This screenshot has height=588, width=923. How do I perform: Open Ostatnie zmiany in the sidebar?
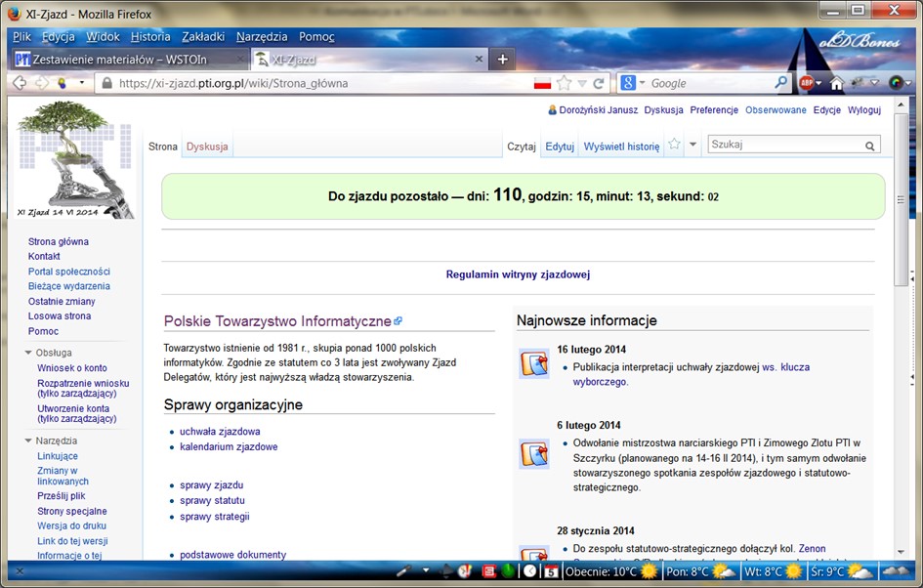pyautogui.click(x=62, y=302)
